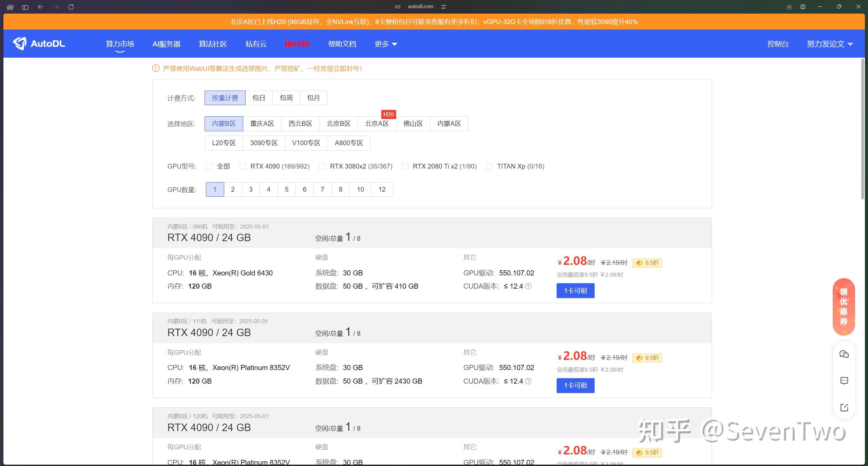868x466 pixels.
Task: Click 1卡可租 button for 066机
Action: tap(575, 291)
